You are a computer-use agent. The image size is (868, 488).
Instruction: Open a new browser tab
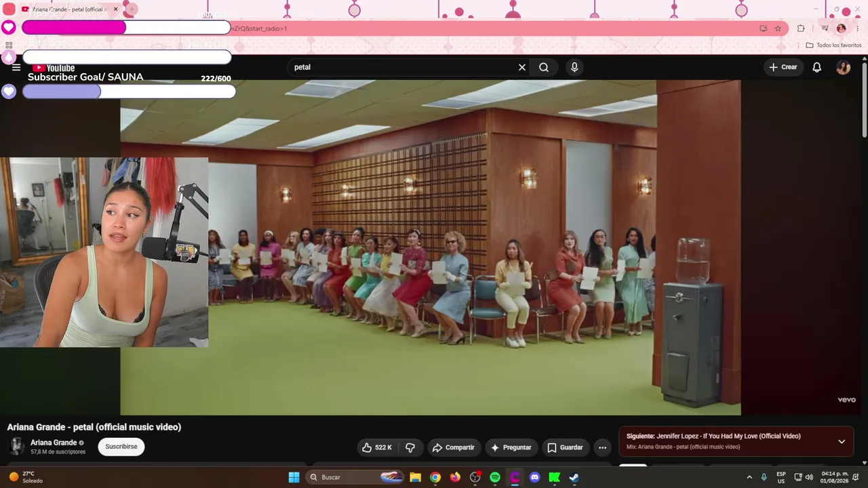[132, 9]
